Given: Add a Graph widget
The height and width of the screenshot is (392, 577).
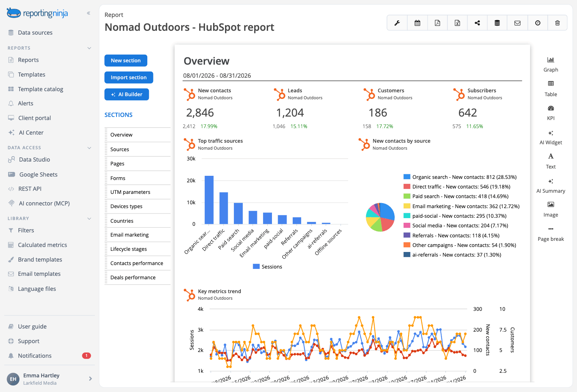Looking at the screenshot, I should pos(551,64).
